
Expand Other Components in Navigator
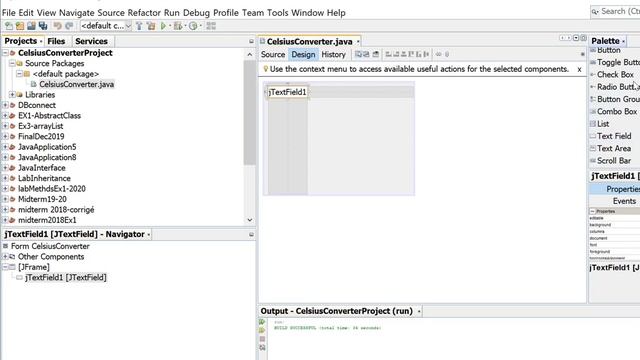click(5, 257)
